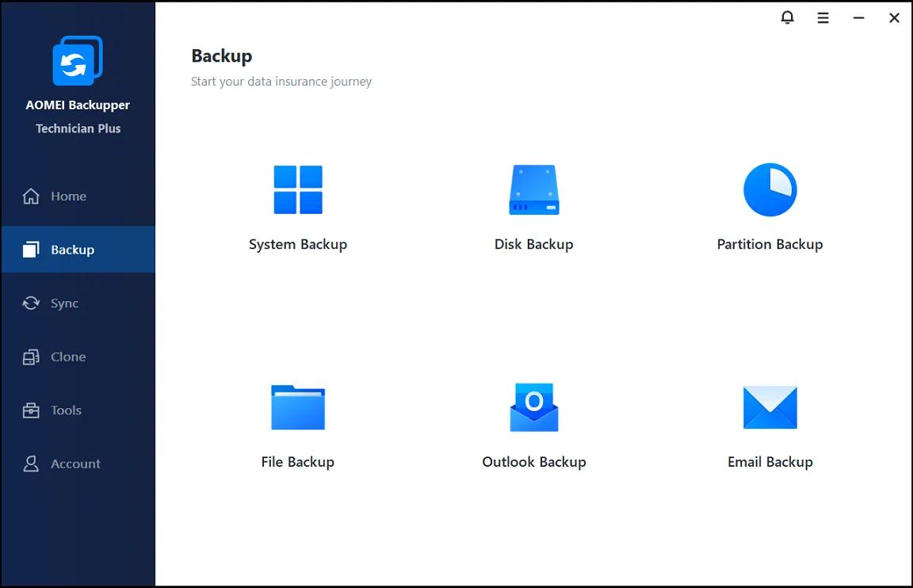The width and height of the screenshot is (913, 588).
Task: Close the AOMEI Backupper window
Action: [x=894, y=17]
